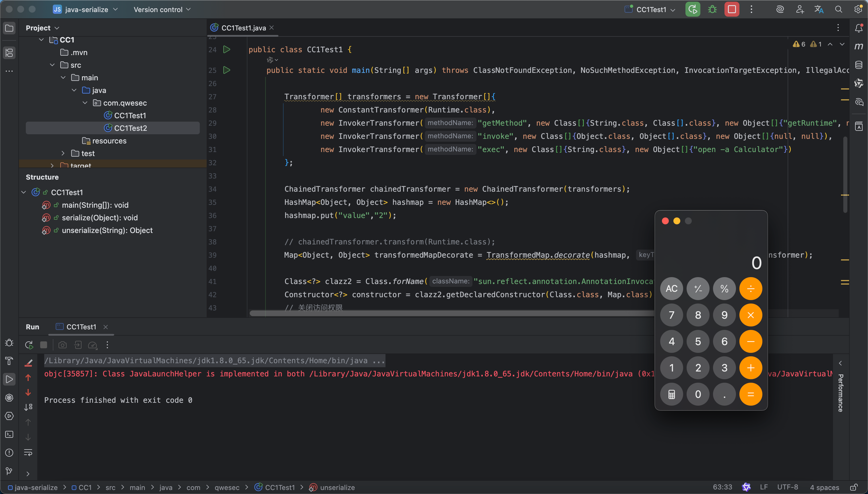The width and height of the screenshot is (868, 494).
Task: Toggle soft-wrap in Run console
Action: (x=28, y=452)
